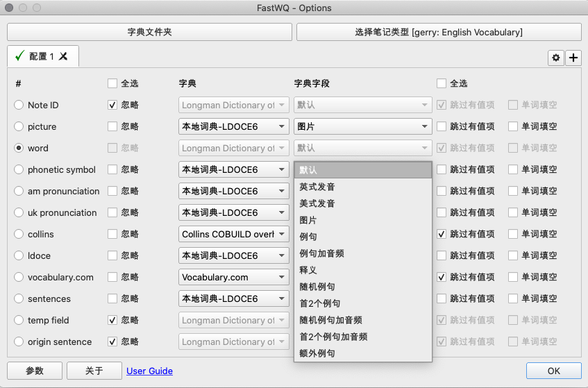
Task: Open dictionary dropdown for am pronunciation row
Action: (234, 191)
